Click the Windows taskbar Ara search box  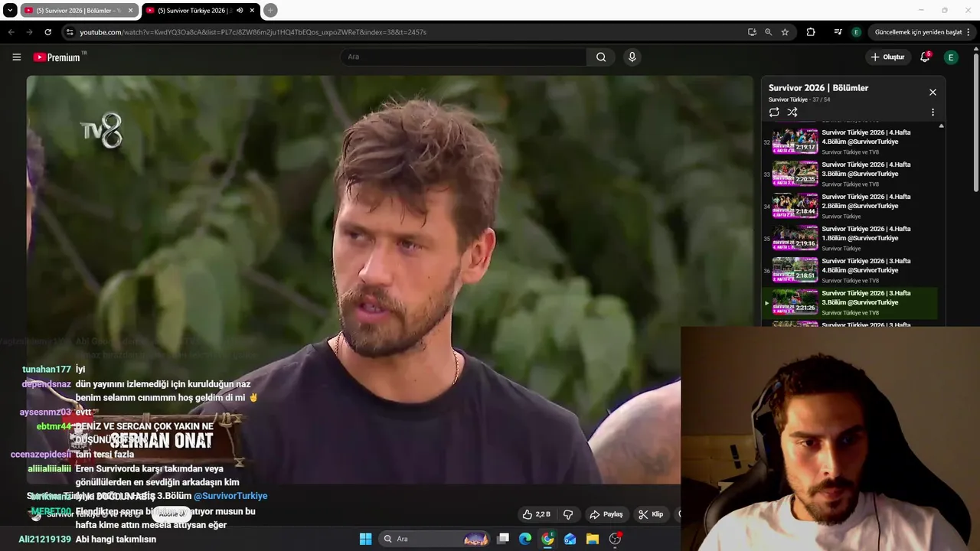[x=434, y=539]
